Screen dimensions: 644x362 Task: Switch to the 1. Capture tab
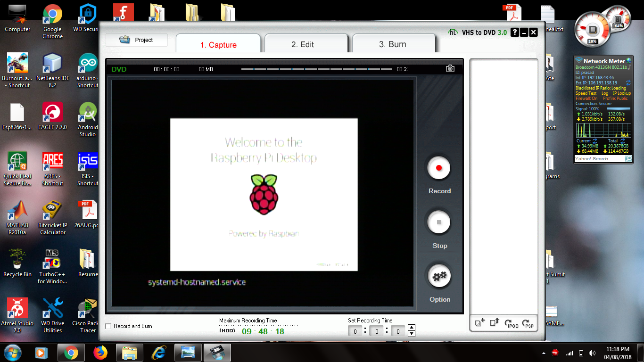[218, 44]
